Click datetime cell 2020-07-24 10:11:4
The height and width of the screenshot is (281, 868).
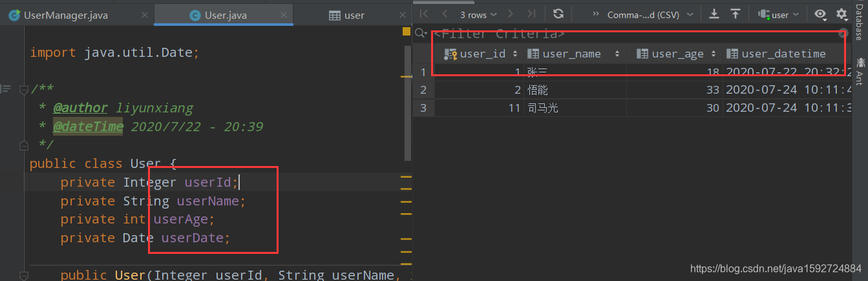[x=787, y=90]
